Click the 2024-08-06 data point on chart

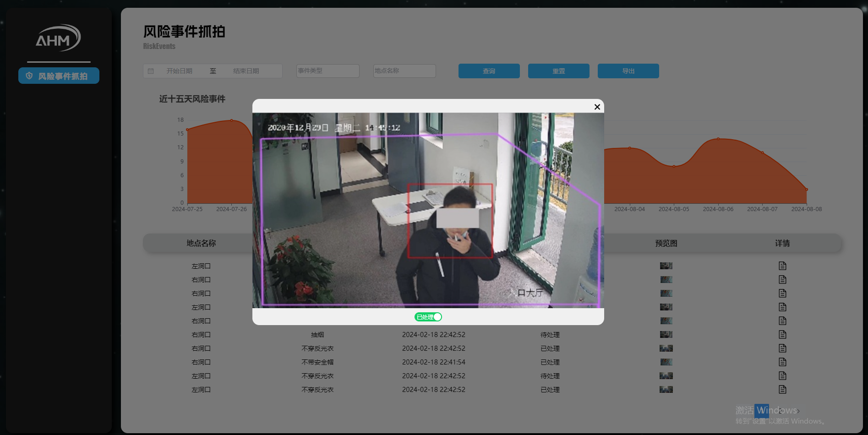pos(718,139)
